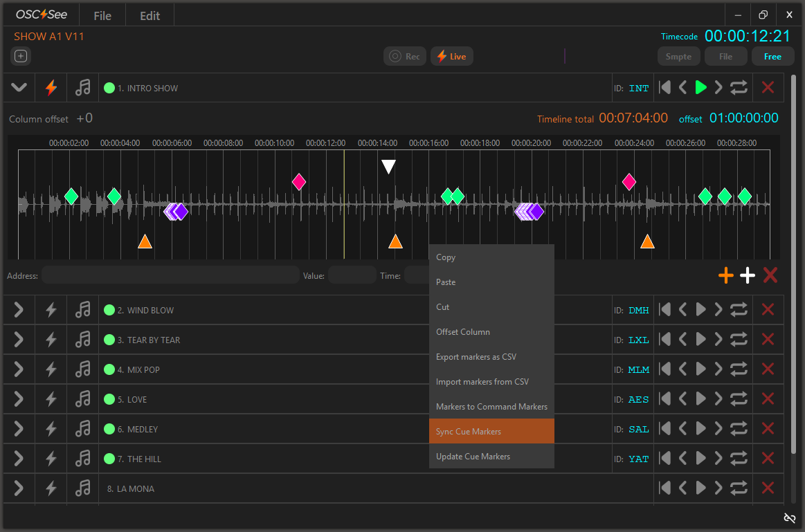Expand the LOVE cue

19,399
